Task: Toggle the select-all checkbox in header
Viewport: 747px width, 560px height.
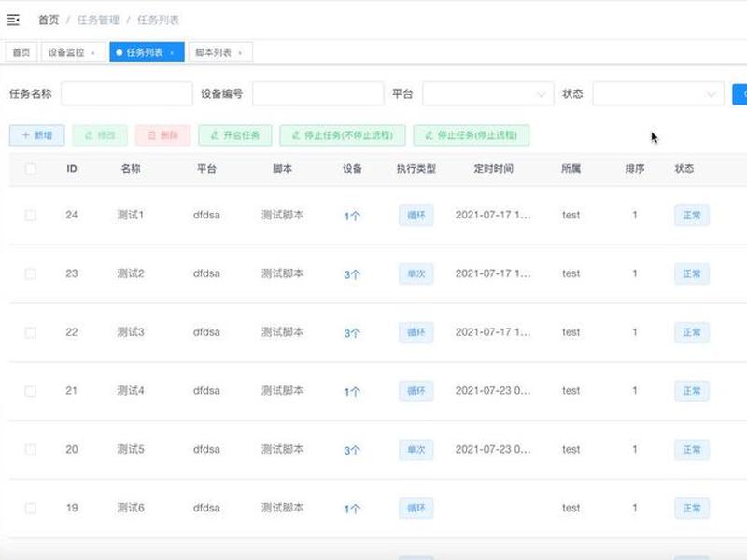Action: point(31,169)
